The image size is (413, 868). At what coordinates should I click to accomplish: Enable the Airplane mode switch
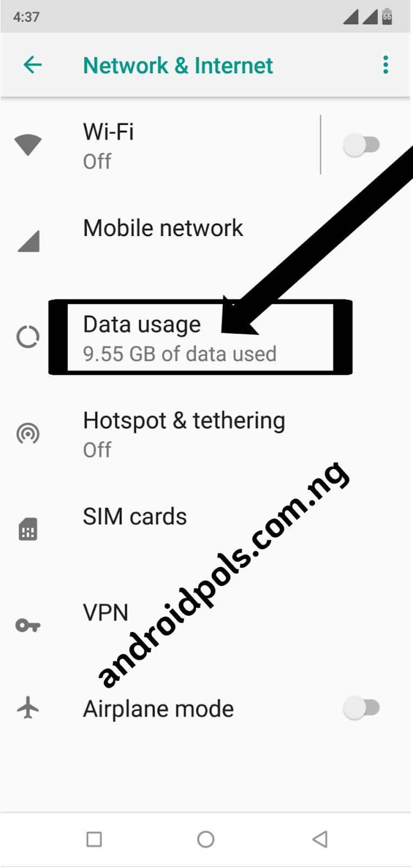click(362, 708)
